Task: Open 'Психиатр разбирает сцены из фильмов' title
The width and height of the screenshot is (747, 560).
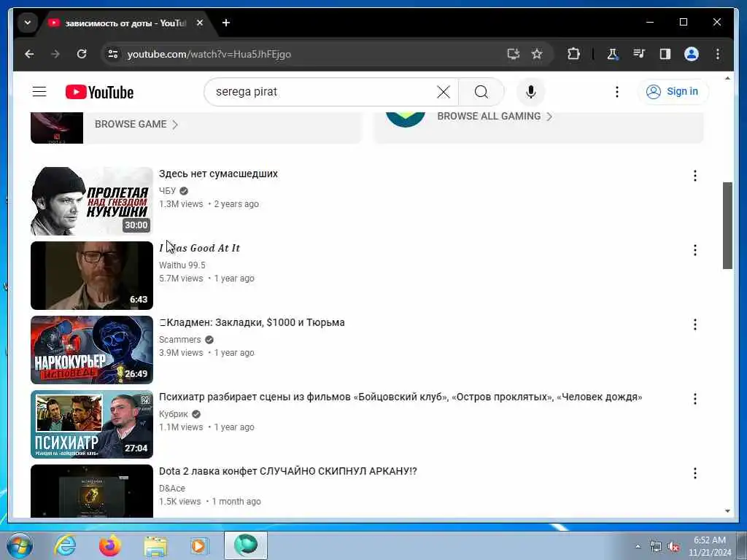Action: [x=400, y=397]
